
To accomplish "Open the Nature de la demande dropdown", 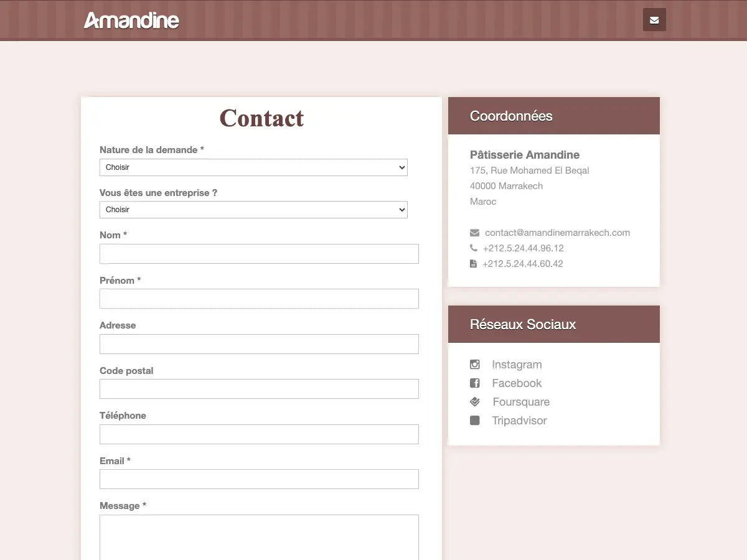I will (x=253, y=167).
